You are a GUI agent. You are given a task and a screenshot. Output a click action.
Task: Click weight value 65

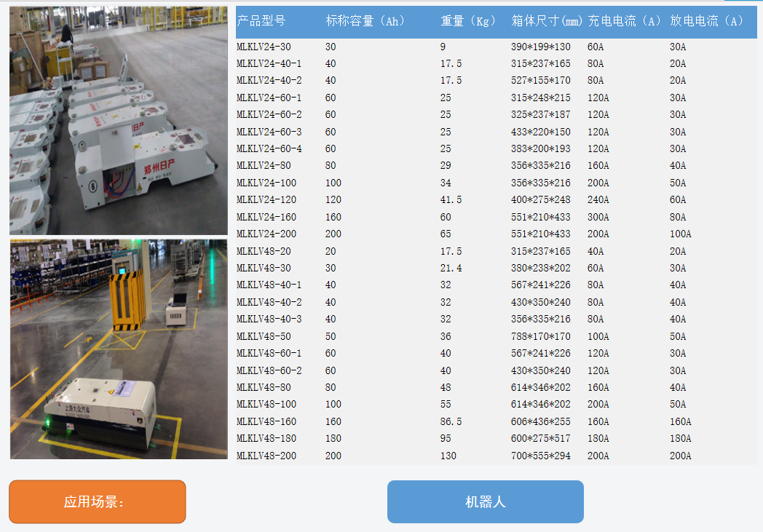(x=446, y=234)
